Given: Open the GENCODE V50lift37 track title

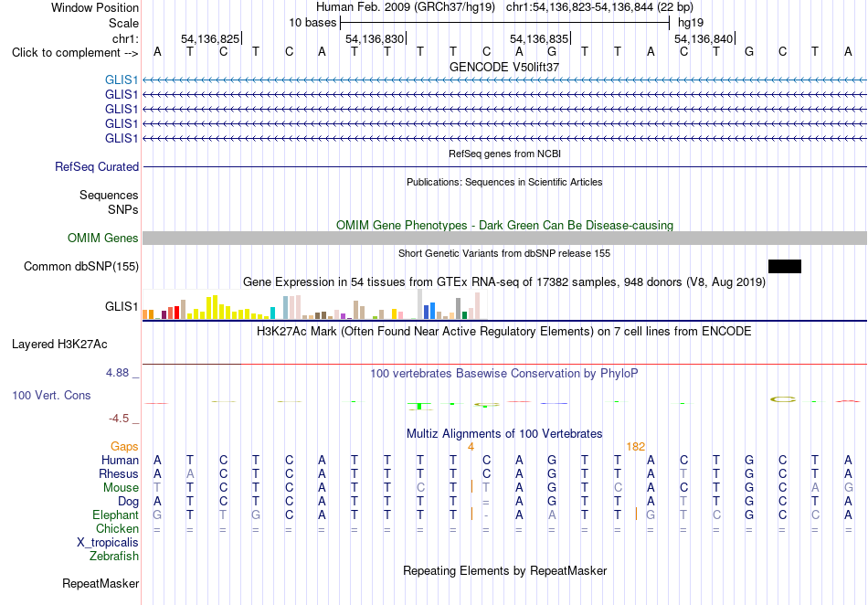Looking at the screenshot, I should click(x=504, y=67).
